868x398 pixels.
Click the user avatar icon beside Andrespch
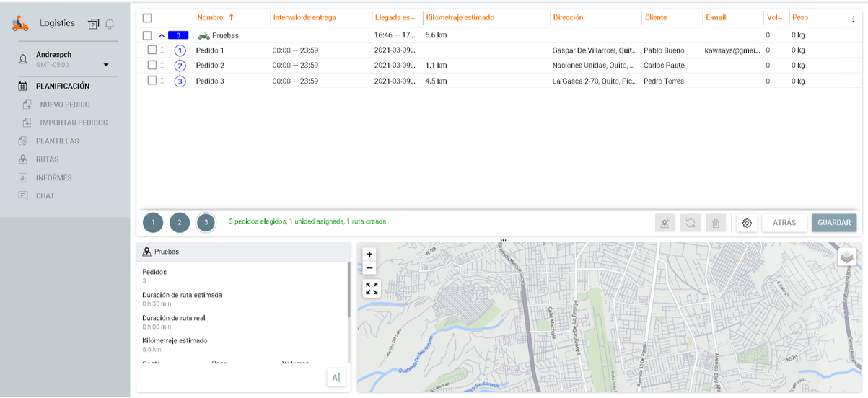coord(23,59)
